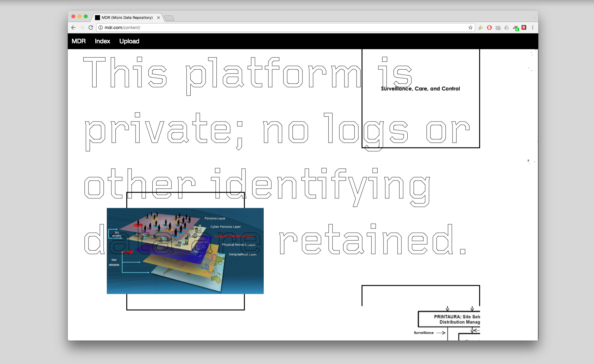Click the site info icon in address bar

pyautogui.click(x=101, y=28)
